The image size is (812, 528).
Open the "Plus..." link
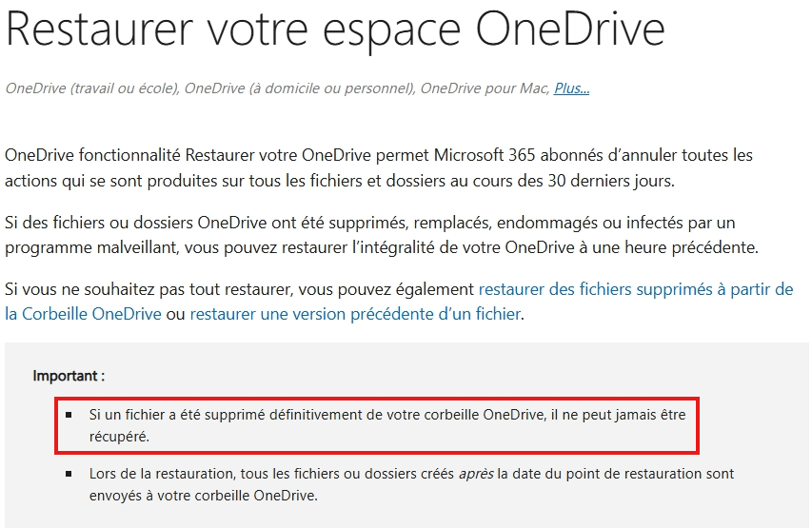[x=572, y=88]
